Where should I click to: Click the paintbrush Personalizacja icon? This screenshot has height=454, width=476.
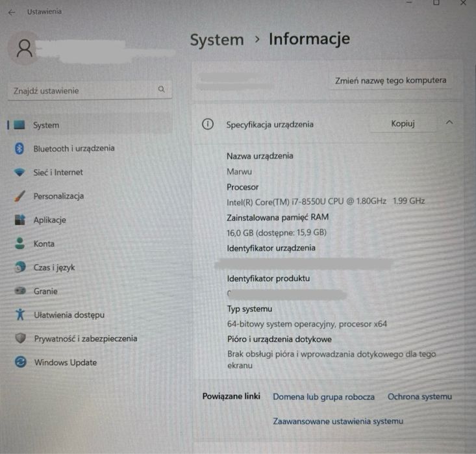point(19,196)
